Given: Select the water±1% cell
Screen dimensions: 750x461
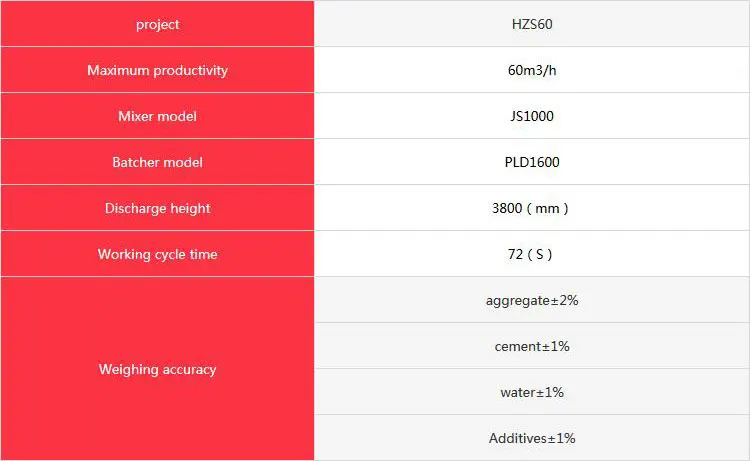Looking at the screenshot, I should (531, 392).
